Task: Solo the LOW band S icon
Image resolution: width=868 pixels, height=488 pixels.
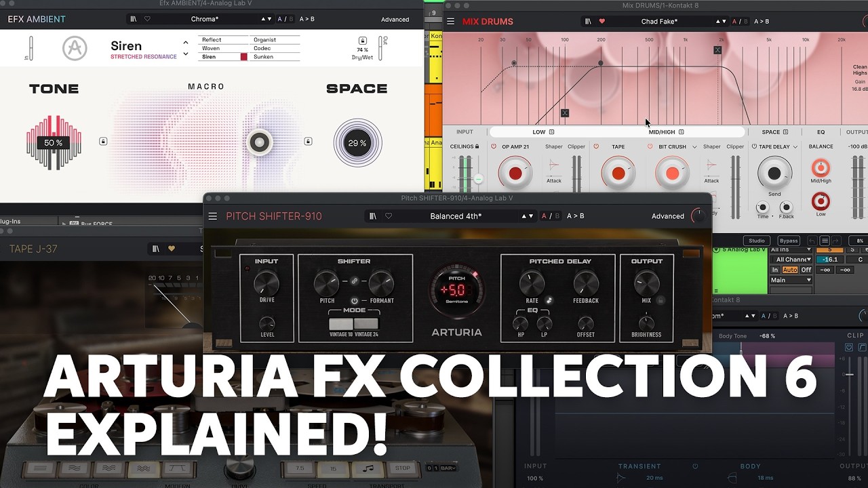Action: click(551, 132)
